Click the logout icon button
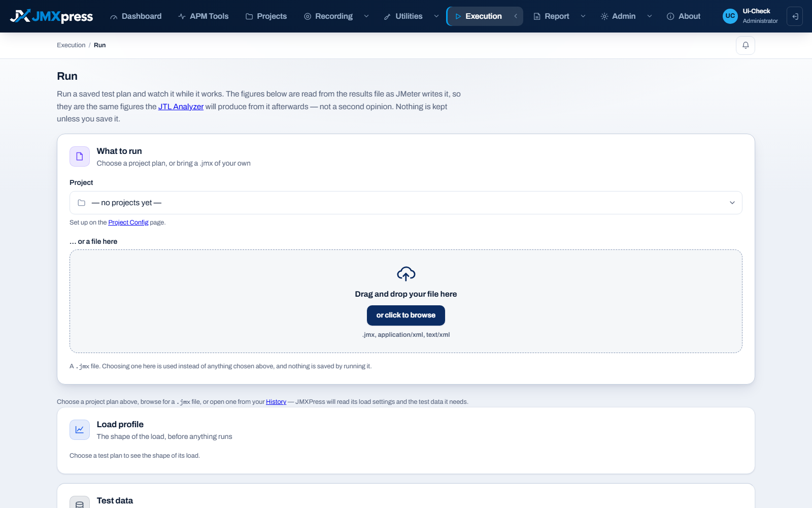The height and width of the screenshot is (508, 812). tap(795, 16)
